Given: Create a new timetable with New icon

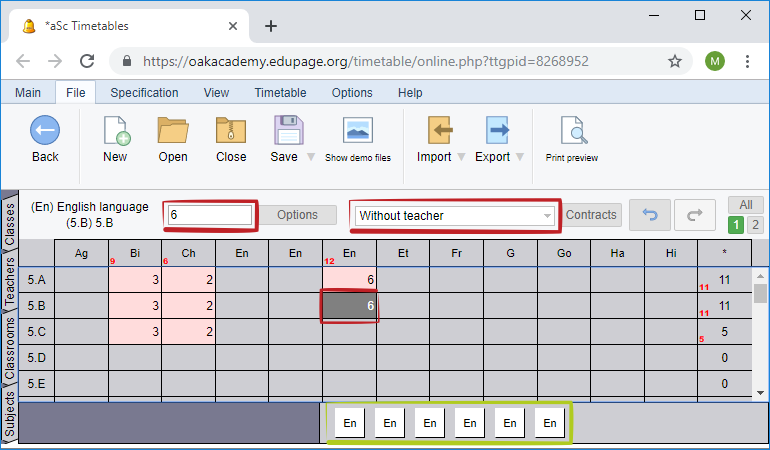Looking at the screenshot, I should point(116,131).
